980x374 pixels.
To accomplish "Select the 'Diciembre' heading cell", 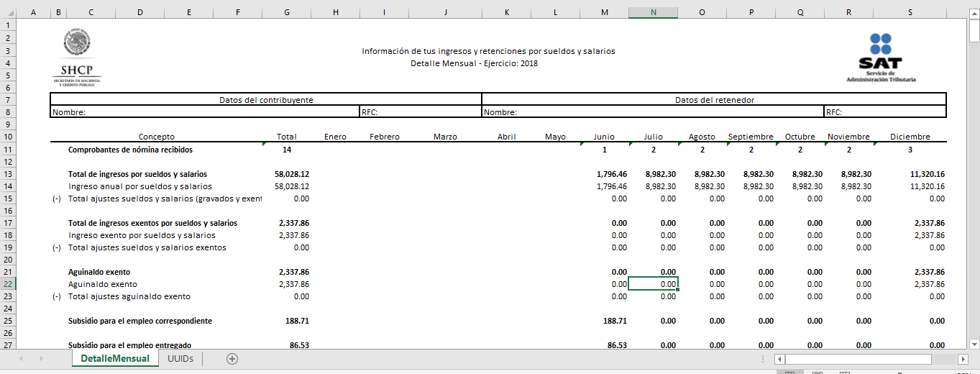I will [910, 137].
